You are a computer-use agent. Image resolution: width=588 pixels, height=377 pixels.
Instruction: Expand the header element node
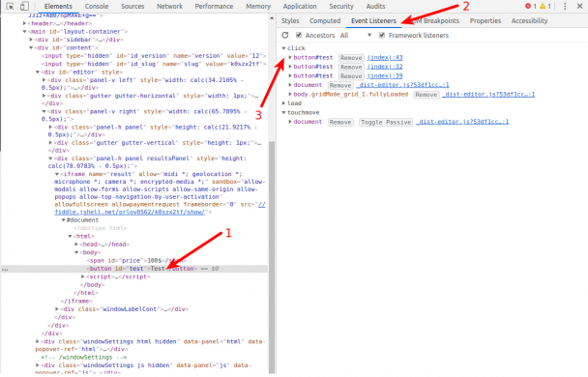pyautogui.click(x=25, y=23)
